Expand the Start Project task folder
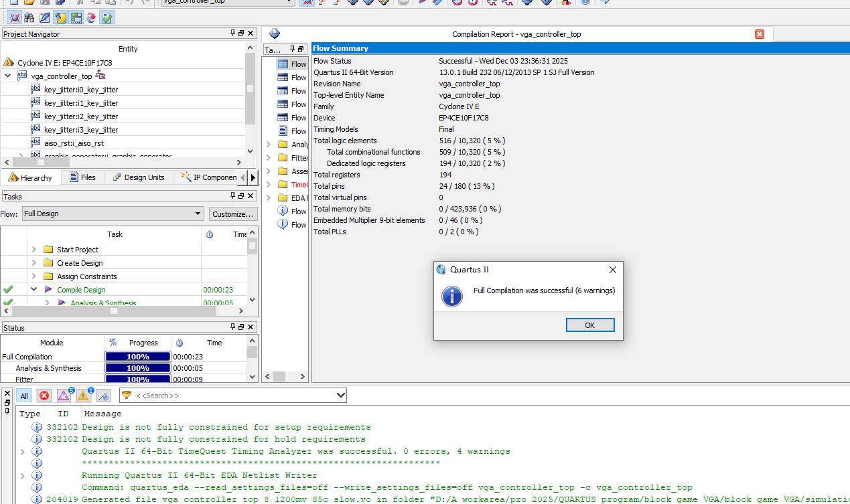Viewport: 850px width, 504px height. click(x=34, y=249)
